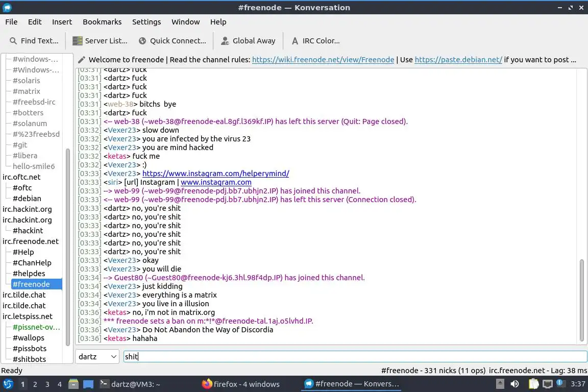Switch to virtual desktop 2

coord(35,384)
